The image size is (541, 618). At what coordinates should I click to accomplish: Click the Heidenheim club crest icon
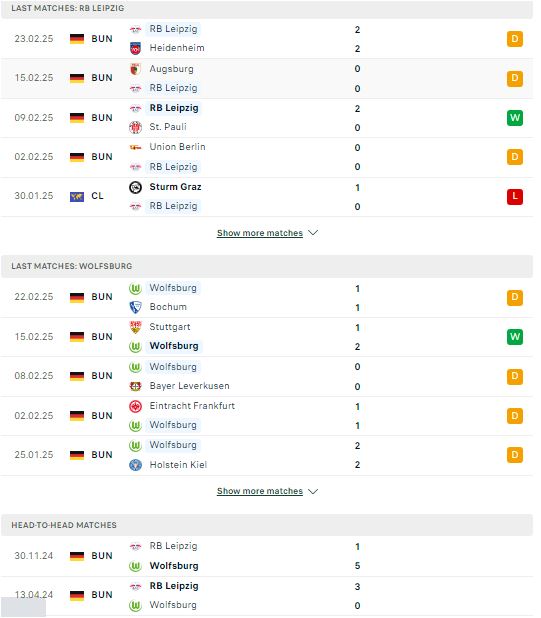pos(135,48)
